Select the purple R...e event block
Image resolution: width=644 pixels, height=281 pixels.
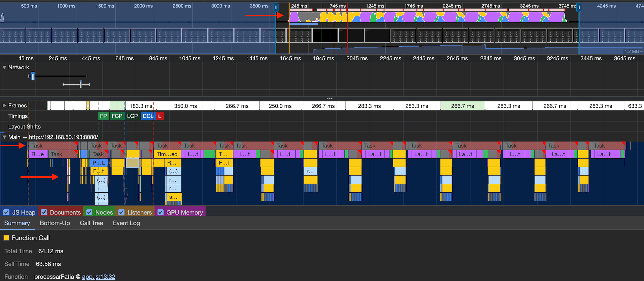click(38, 154)
